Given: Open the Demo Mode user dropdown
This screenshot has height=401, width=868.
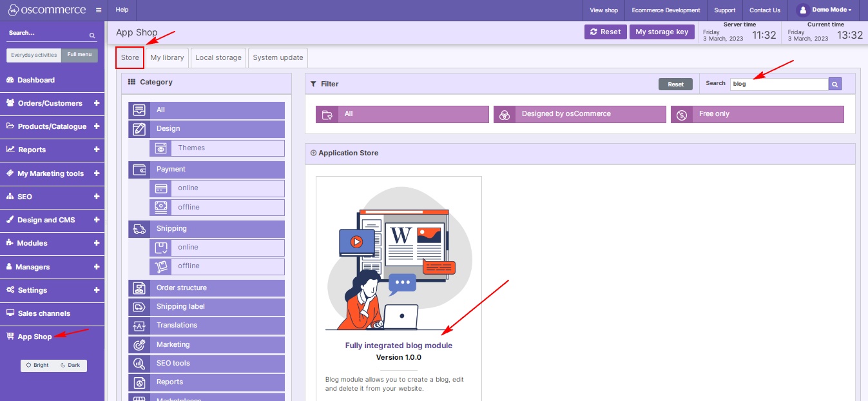Looking at the screenshot, I should click(x=824, y=10).
